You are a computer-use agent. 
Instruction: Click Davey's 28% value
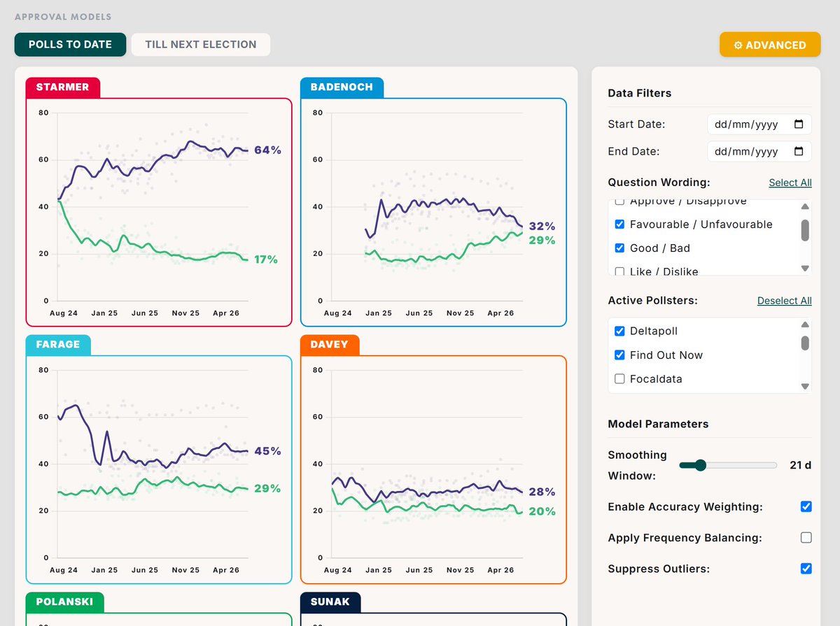coord(542,492)
